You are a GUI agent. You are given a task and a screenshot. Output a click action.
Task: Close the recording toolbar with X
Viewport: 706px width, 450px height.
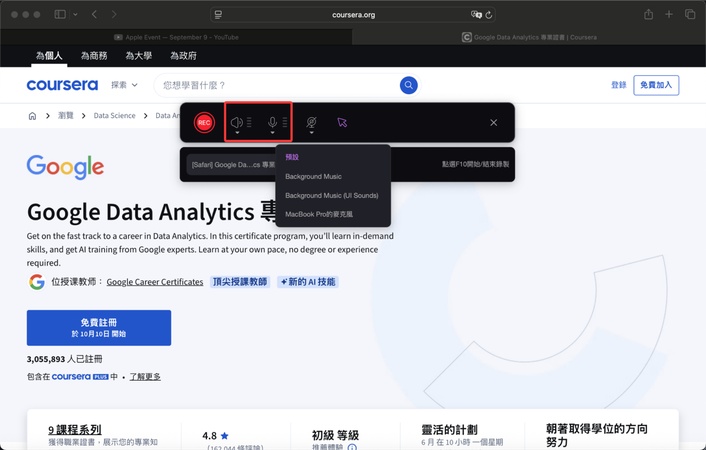click(x=493, y=123)
